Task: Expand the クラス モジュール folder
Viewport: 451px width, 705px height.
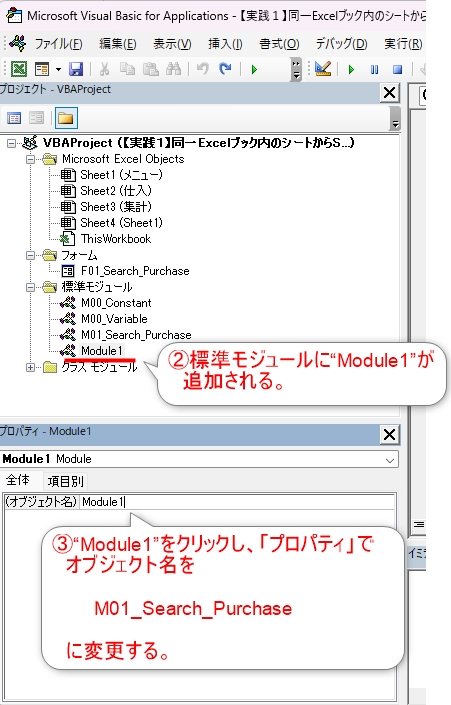Action: click(30, 368)
